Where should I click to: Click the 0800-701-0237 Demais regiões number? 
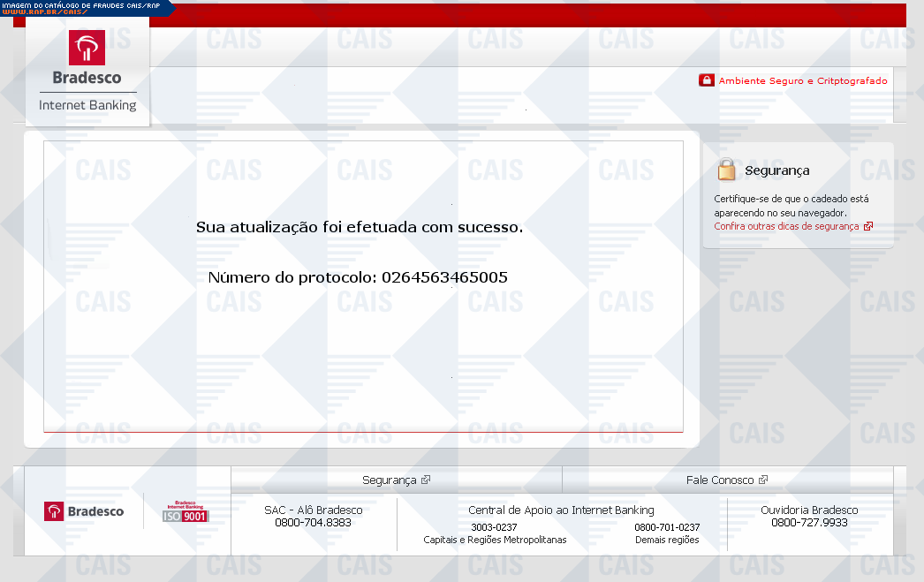point(667,527)
